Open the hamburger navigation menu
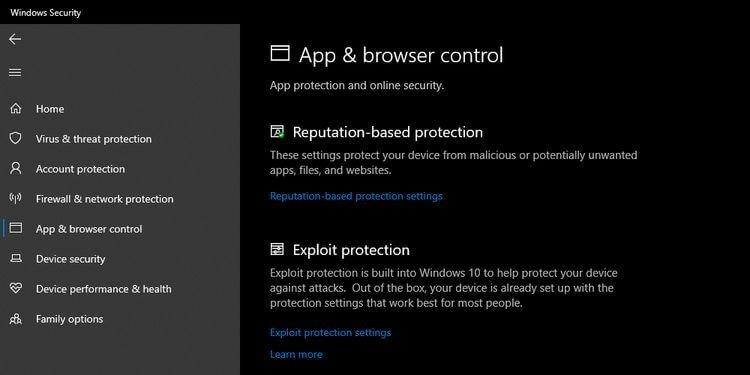Image resolution: width=750 pixels, height=375 pixels. (15, 73)
